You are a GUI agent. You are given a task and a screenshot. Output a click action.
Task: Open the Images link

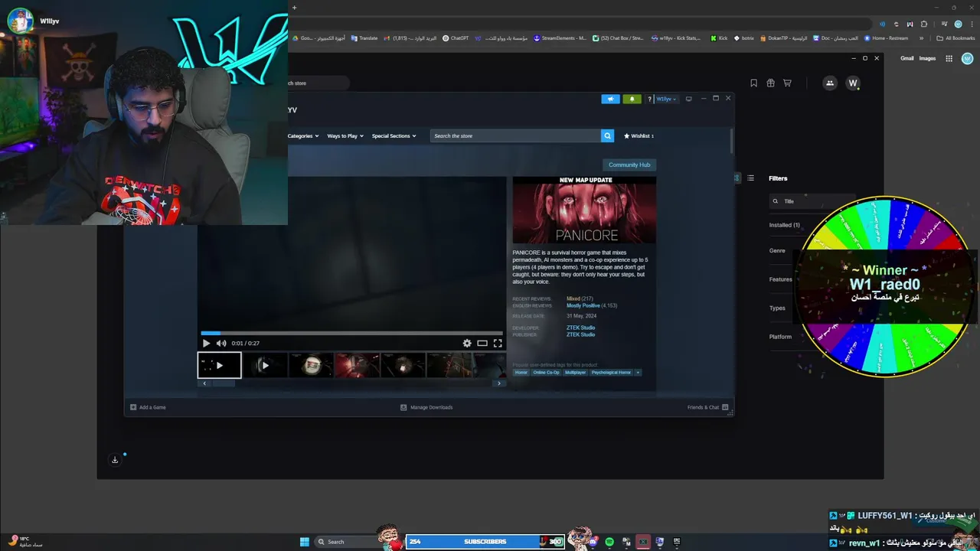click(x=927, y=58)
